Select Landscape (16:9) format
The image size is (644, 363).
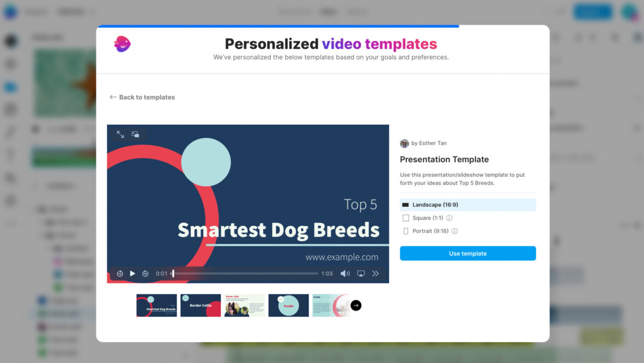pos(468,205)
